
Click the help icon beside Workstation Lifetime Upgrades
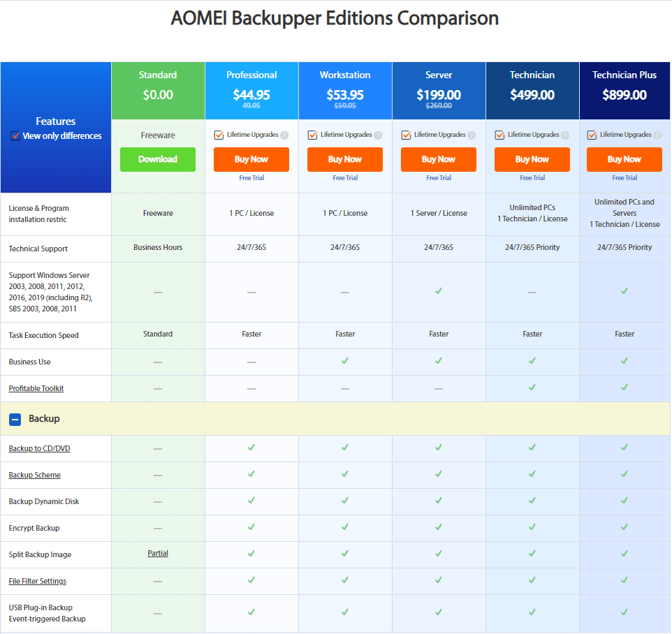[x=378, y=135]
